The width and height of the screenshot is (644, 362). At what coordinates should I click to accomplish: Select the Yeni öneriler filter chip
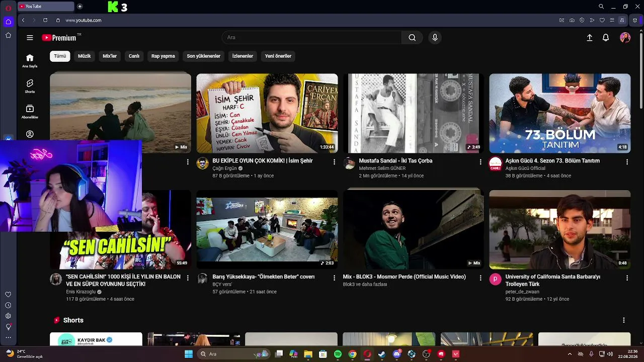tap(278, 56)
